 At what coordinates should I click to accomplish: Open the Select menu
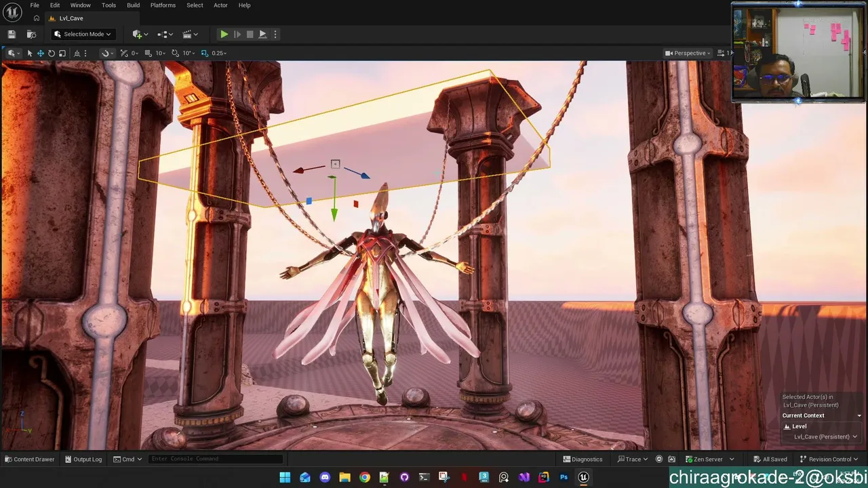[x=195, y=5]
